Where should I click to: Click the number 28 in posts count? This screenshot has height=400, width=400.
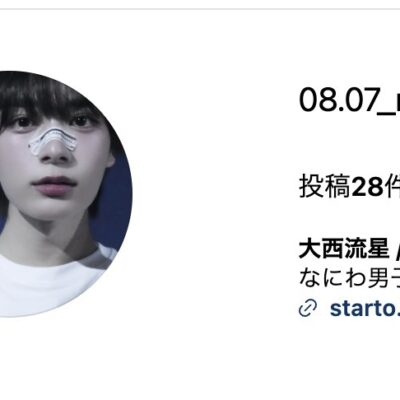click(368, 186)
